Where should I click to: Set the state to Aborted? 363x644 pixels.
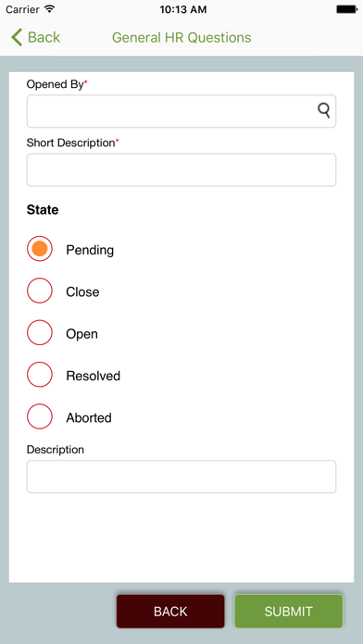point(40,416)
